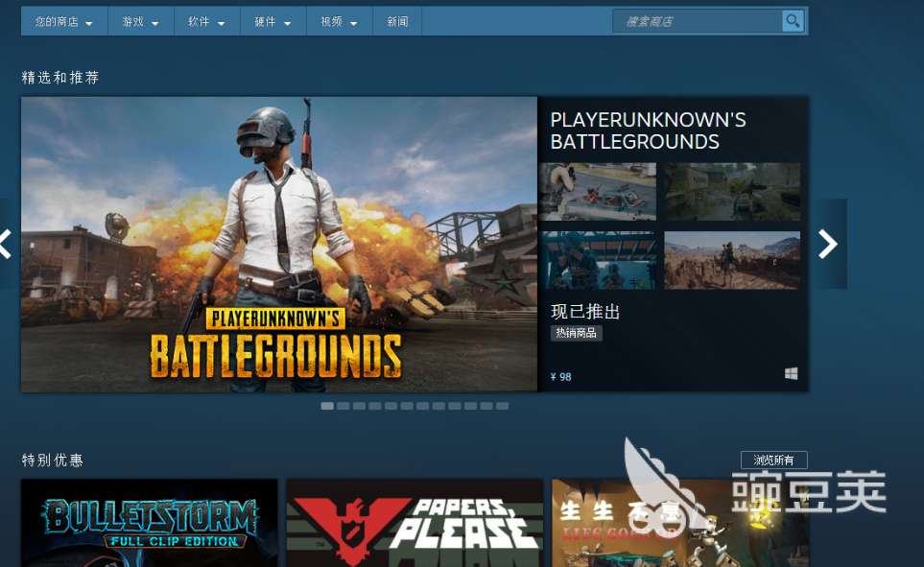The image size is (924, 567).
Task: Expand the 硬件 menu
Action: [272, 22]
